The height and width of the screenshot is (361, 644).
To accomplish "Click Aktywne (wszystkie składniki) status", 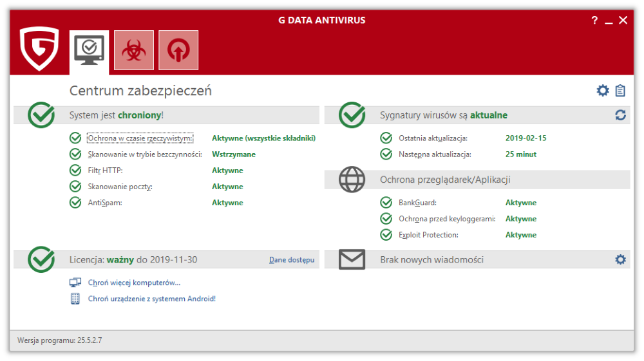I will (x=263, y=138).
